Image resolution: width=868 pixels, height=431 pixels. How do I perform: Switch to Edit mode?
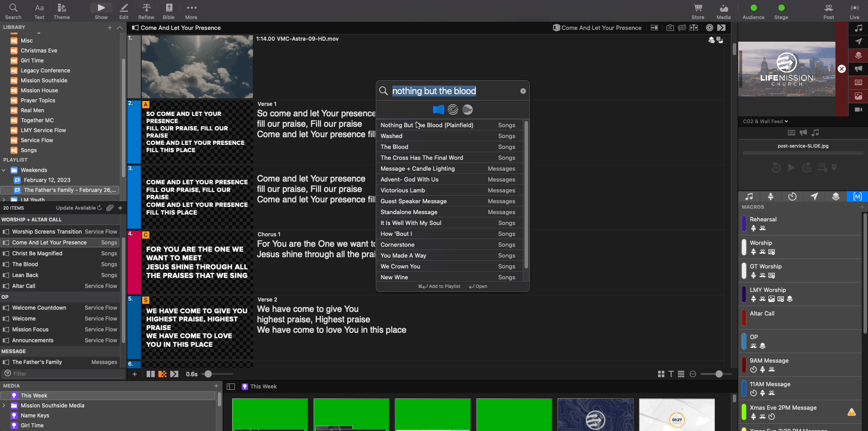tap(124, 11)
